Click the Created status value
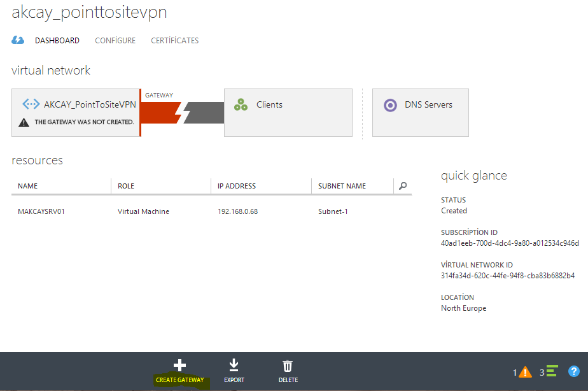 pos(454,211)
